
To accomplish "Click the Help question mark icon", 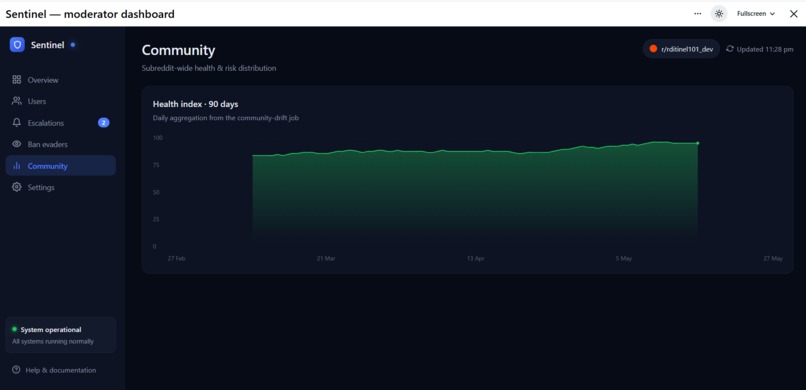I will point(16,370).
